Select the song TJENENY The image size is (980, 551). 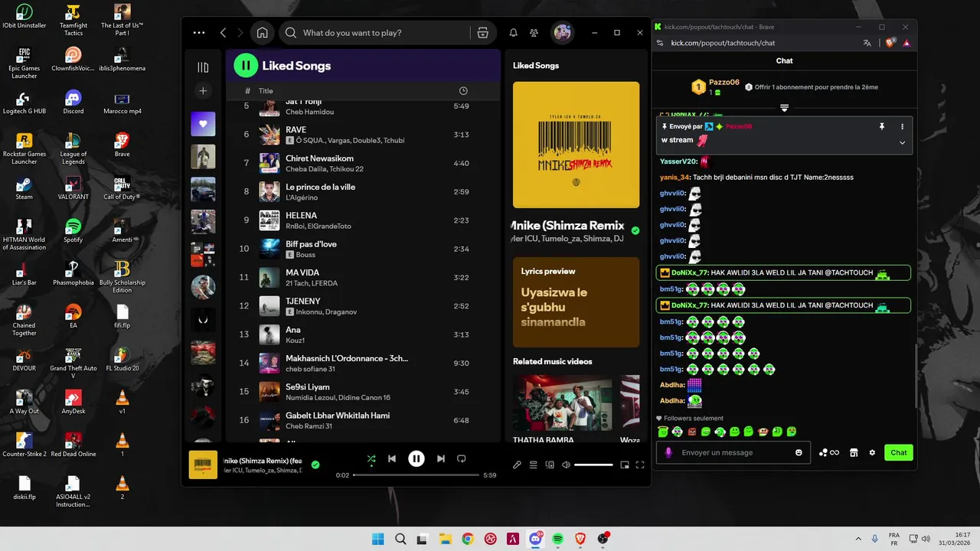point(363,306)
